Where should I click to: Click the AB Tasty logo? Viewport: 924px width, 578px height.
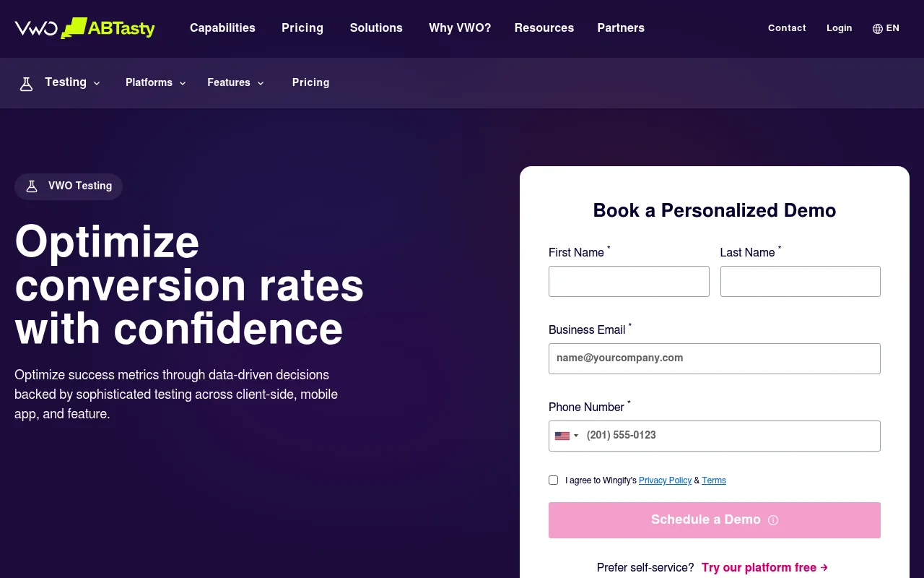click(108, 28)
